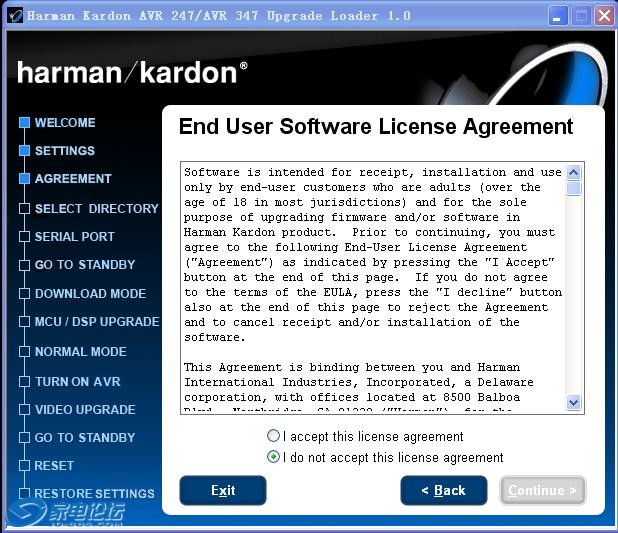The height and width of the screenshot is (533, 618).
Task: Click the WELCOME step in sidebar
Action: pyautogui.click(x=65, y=123)
